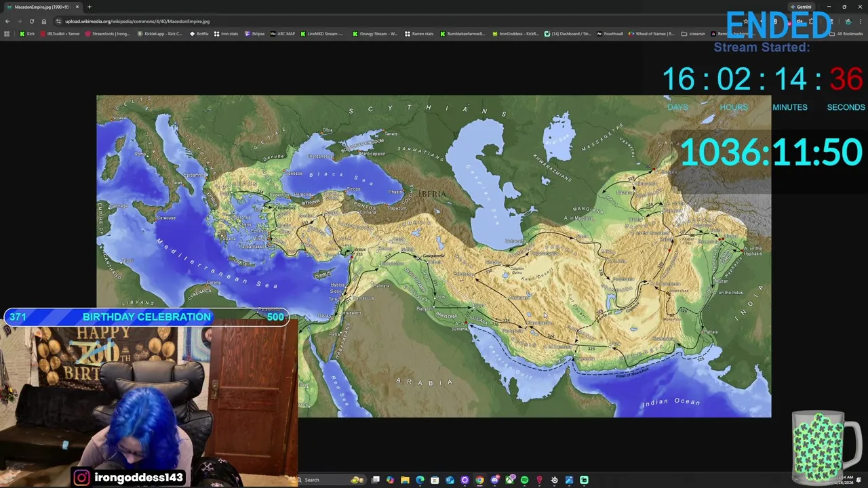Open Chrome three-dot menu
The image size is (868, 488).
click(861, 21)
